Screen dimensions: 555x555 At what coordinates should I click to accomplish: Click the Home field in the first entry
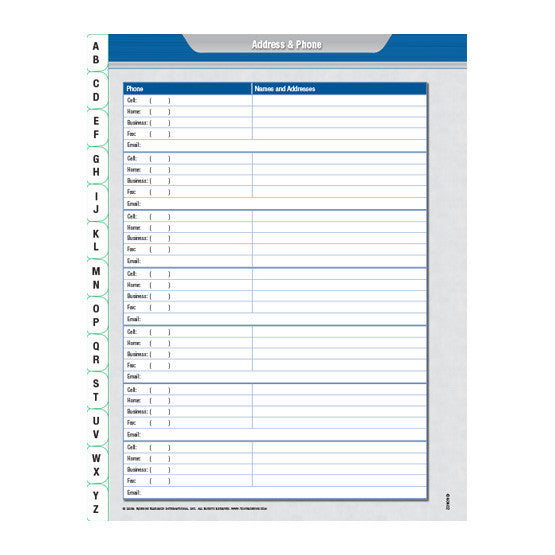188,111
